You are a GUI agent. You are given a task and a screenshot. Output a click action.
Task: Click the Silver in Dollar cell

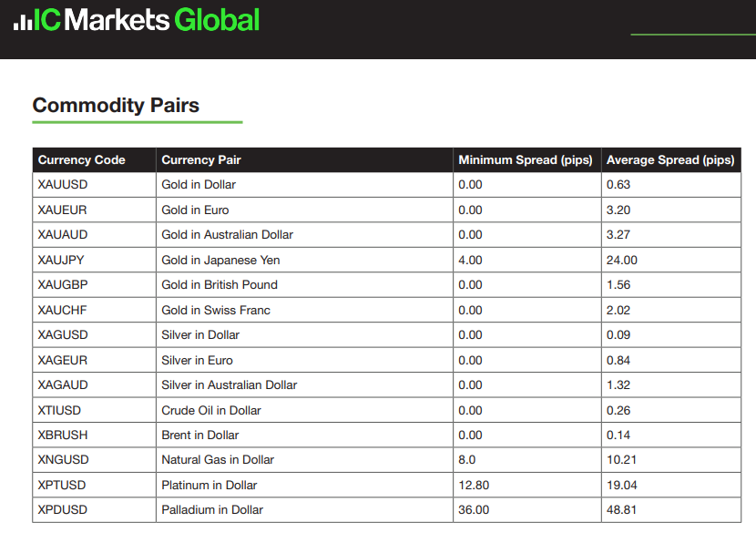[200, 335]
